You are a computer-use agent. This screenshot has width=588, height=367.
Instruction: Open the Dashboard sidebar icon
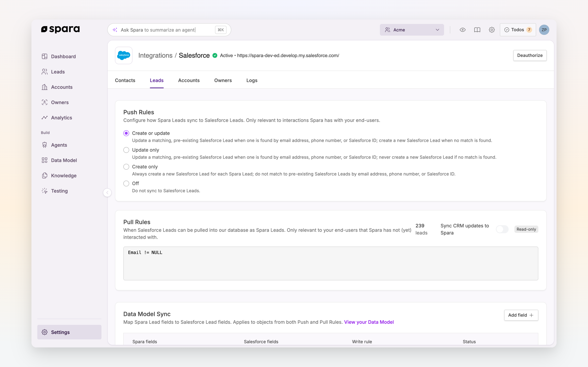point(45,56)
